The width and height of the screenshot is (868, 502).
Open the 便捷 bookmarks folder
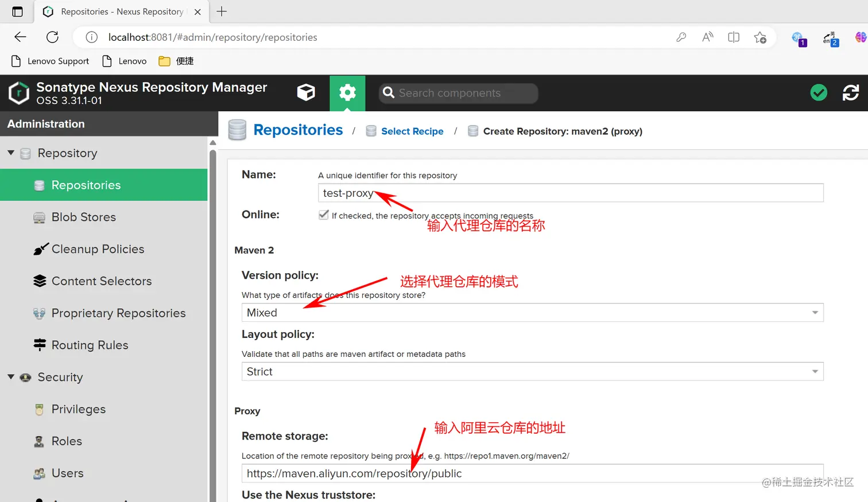coord(176,61)
